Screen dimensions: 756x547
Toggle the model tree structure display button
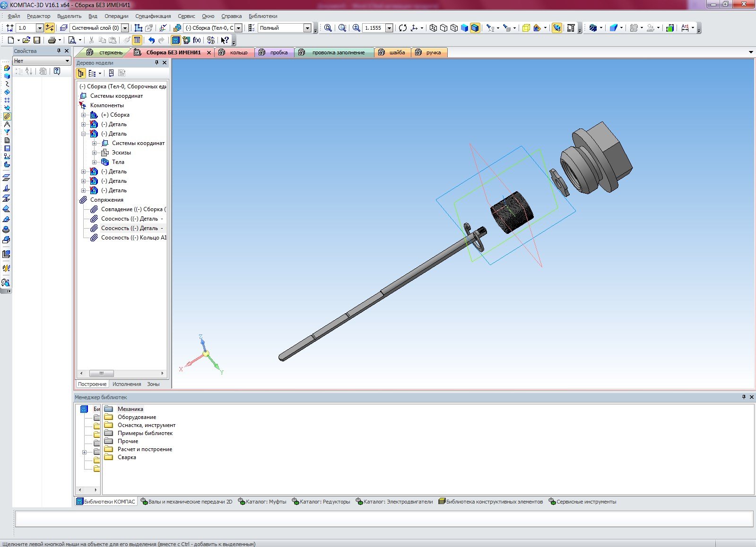click(x=81, y=73)
